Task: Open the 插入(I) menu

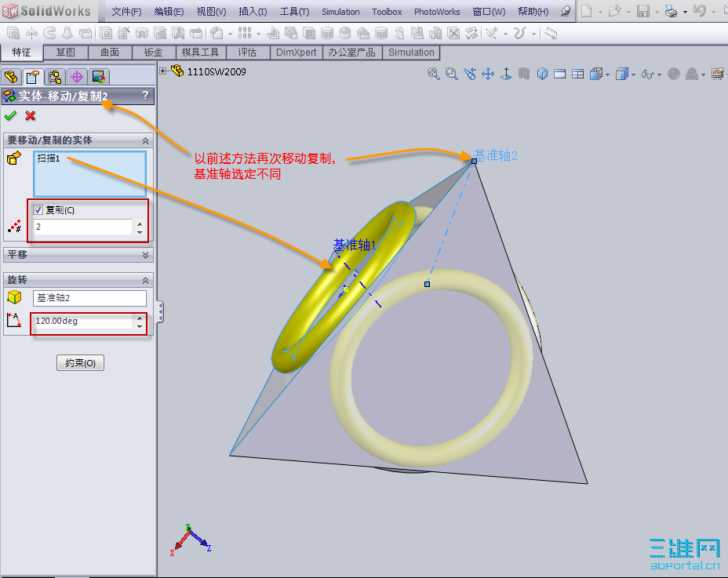Action: coord(253,12)
